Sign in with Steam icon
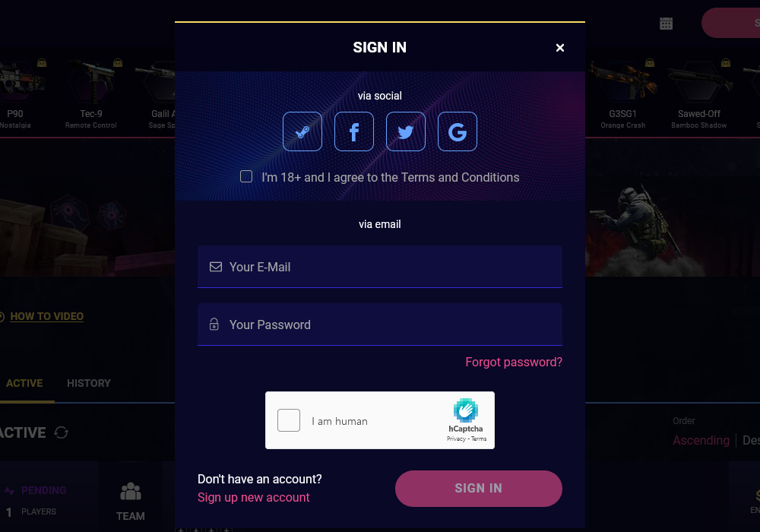760x532 pixels. click(302, 131)
